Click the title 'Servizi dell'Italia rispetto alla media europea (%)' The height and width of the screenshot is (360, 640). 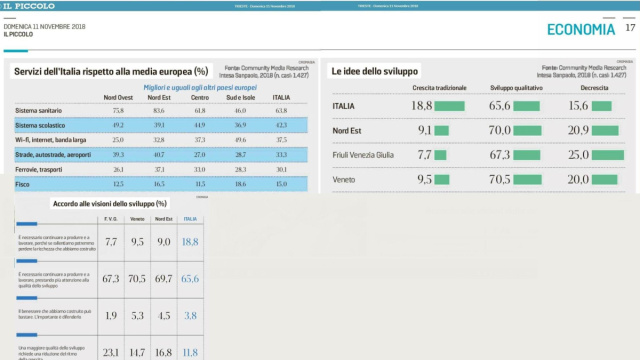111,71
